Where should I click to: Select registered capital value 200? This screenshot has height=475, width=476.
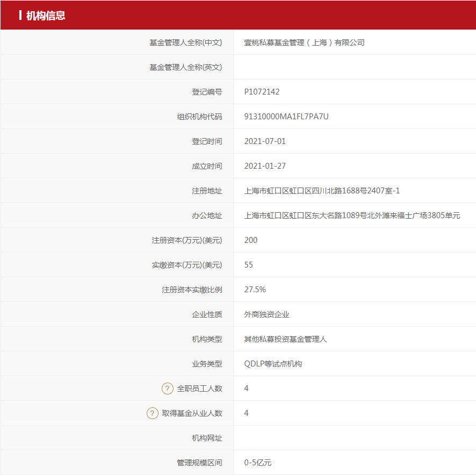coord(251,240)
